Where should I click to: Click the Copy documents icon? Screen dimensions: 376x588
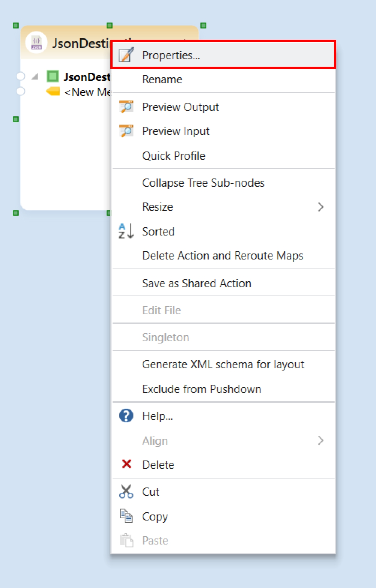click(x=126, y=516)
